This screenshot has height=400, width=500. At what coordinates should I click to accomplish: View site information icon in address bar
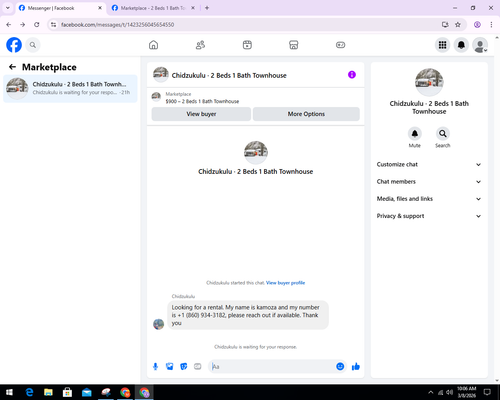pos(53,25)
